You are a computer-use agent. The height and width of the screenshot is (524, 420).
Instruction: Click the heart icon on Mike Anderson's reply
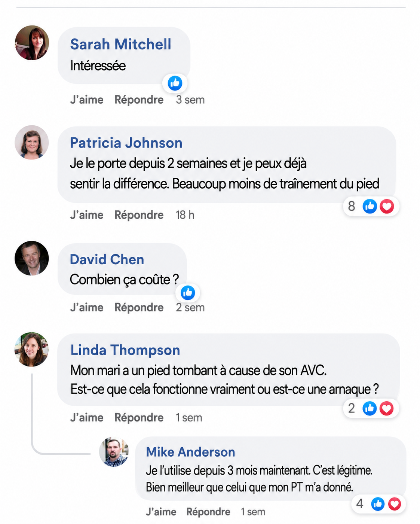pos(395,504)
